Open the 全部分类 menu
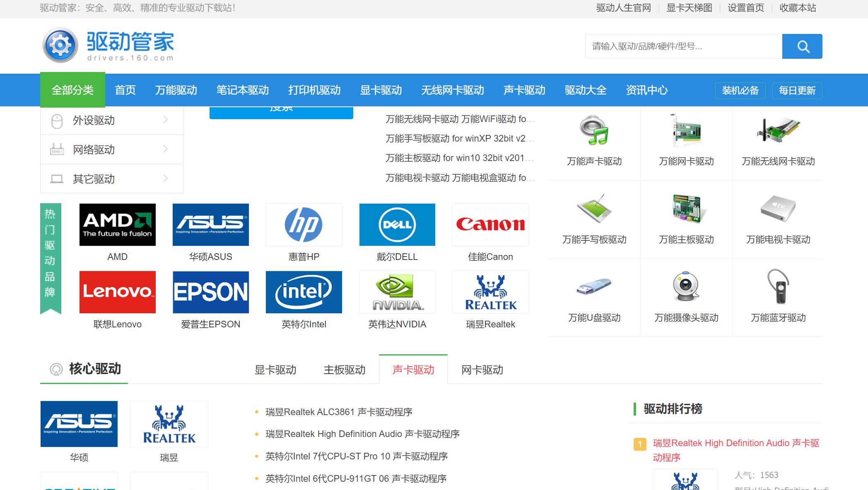Screen dimensions: 868x490 click(72, 90)
